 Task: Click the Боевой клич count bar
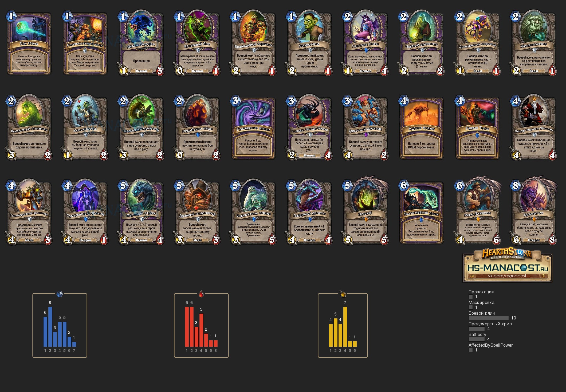(x=489, y=318)
